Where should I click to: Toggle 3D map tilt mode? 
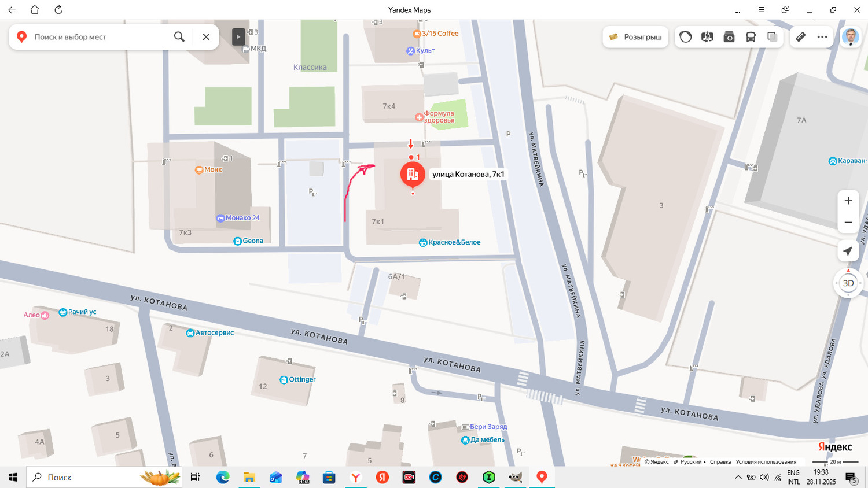848,283
